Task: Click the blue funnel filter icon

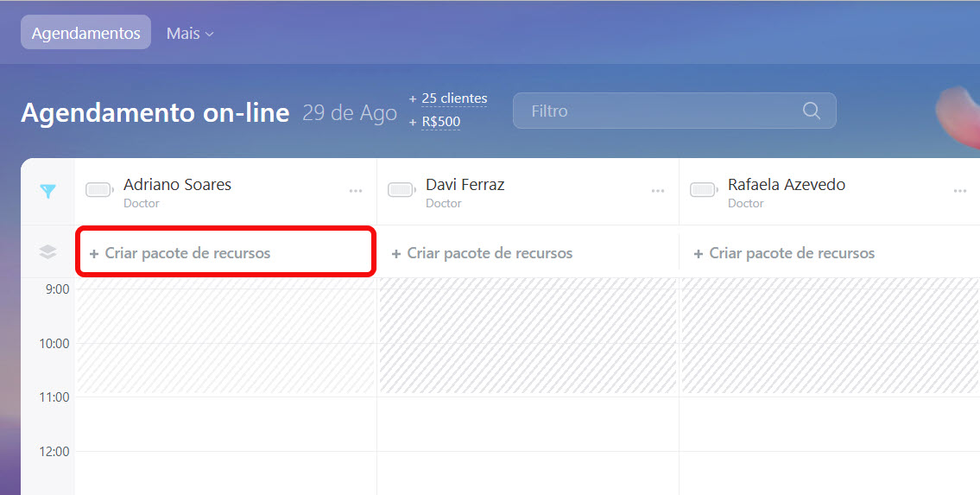Action: (47, 192)
